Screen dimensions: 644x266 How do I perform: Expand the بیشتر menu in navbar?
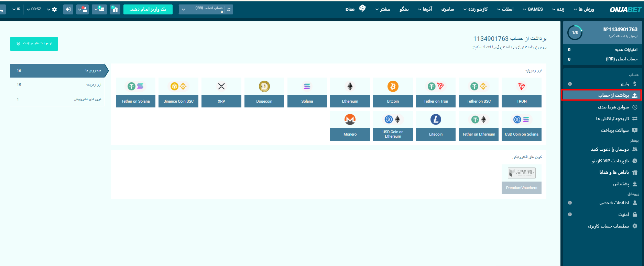[383, 9]
